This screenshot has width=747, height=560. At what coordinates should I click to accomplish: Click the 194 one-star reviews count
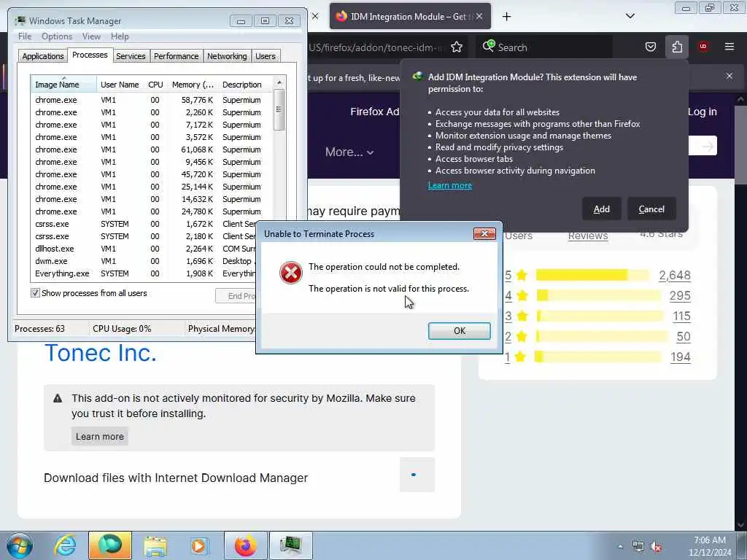click(x=681, y=357)
